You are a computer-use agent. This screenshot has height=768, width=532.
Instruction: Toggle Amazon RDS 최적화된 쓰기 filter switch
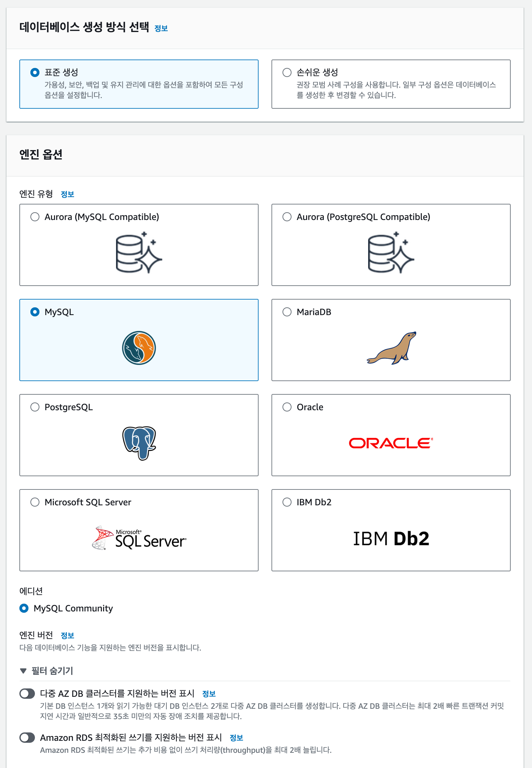click(27, 738)
